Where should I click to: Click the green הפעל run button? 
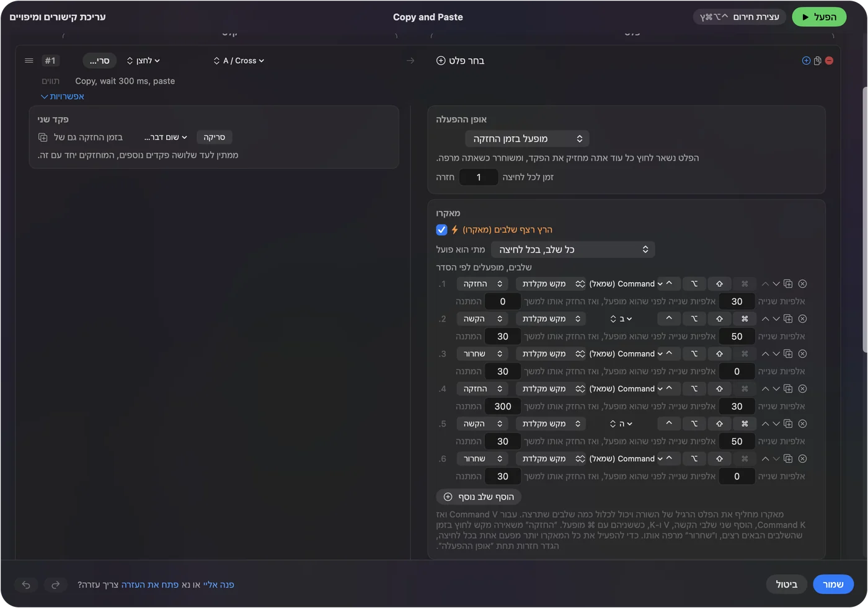[818, 17]
